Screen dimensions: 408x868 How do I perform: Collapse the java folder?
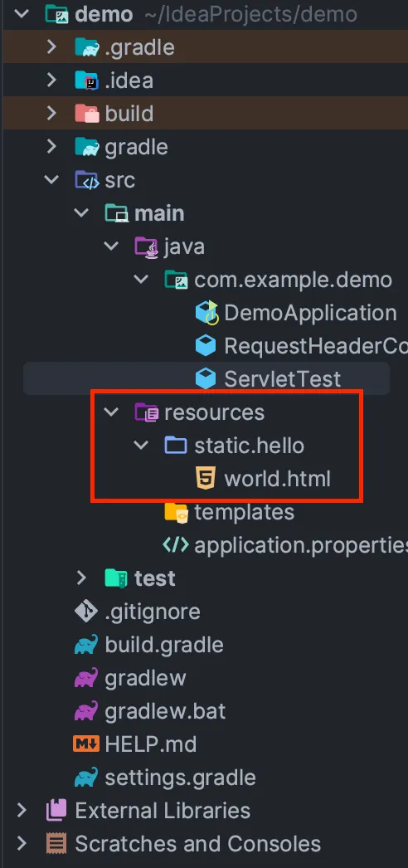click(x=112, y=246)
